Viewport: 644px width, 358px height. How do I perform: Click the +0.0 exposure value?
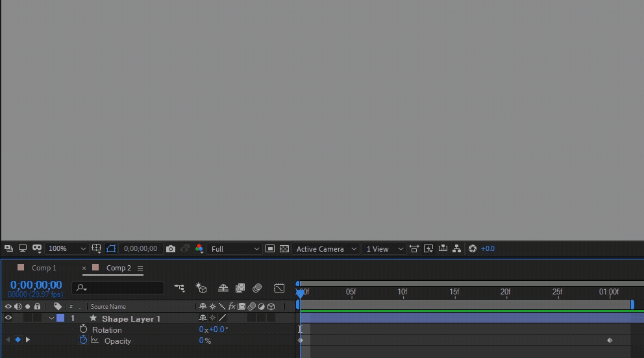tap(488, 248)
